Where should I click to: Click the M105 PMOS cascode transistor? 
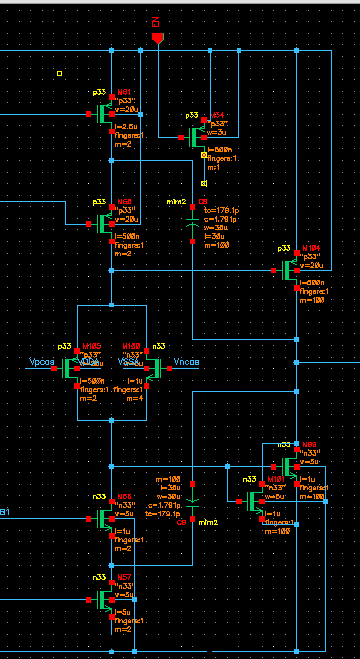69,368
